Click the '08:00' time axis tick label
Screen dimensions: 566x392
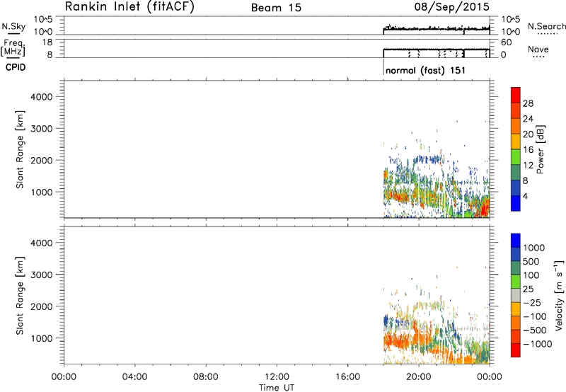pos(206,377)
